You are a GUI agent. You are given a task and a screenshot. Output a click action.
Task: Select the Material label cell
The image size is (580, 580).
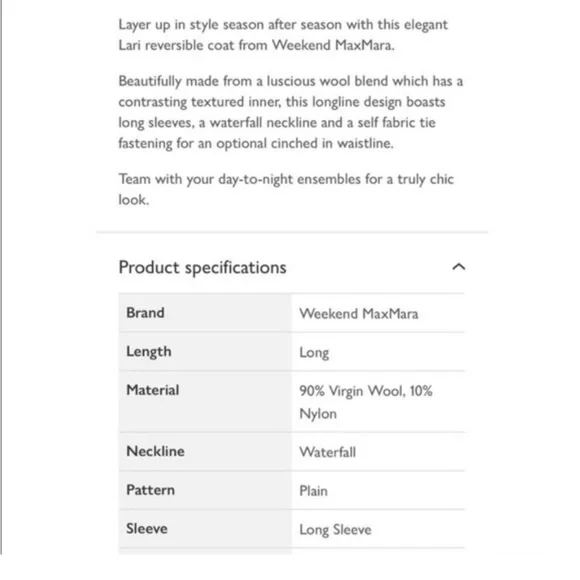(x=205, y=402)
